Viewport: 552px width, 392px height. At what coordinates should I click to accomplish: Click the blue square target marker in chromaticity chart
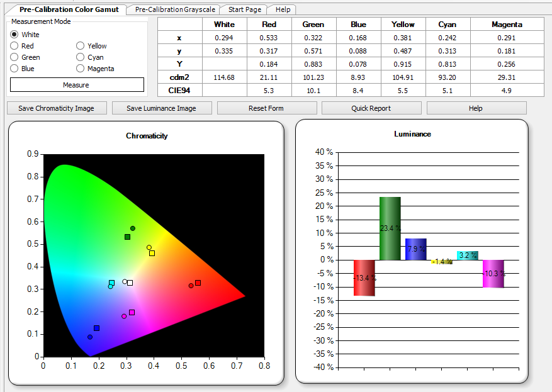(x=96, y=328)
